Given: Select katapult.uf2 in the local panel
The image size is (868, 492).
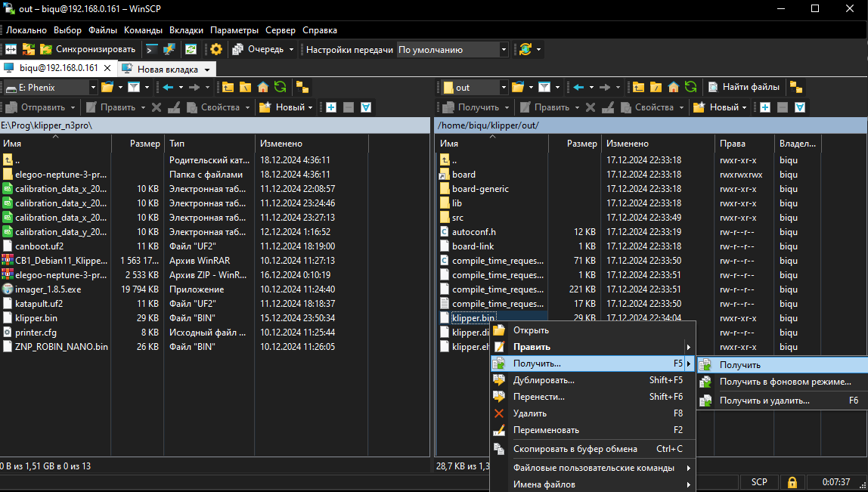Looking at the screenshot, I should point(39,304).
